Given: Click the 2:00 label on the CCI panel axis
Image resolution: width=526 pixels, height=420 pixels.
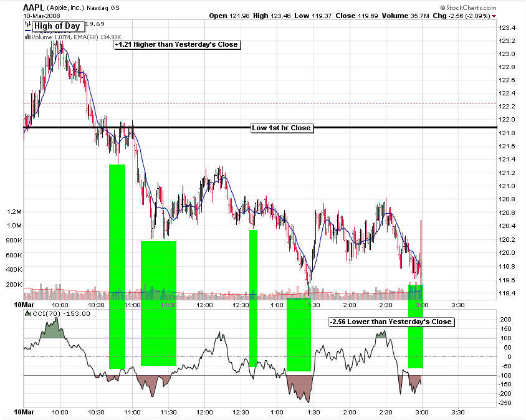Looking at the screenshot, I should [x=350, y=413].
